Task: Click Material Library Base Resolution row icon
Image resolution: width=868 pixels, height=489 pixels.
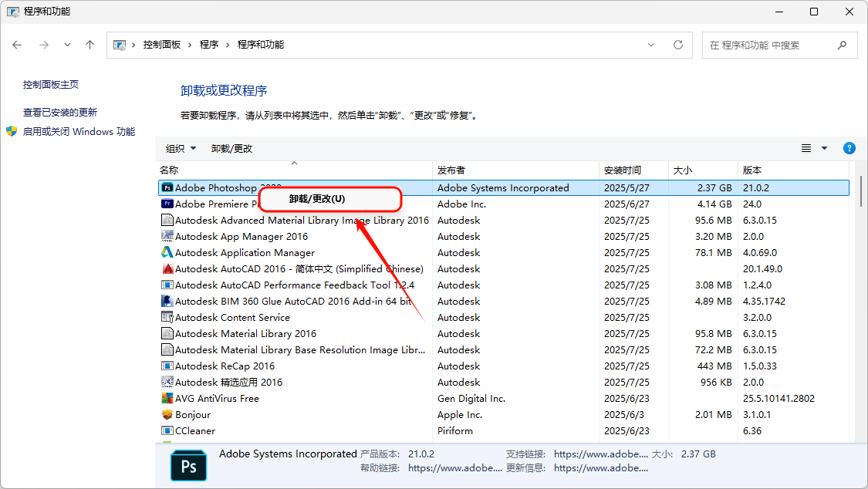Action: coord(167,349)
